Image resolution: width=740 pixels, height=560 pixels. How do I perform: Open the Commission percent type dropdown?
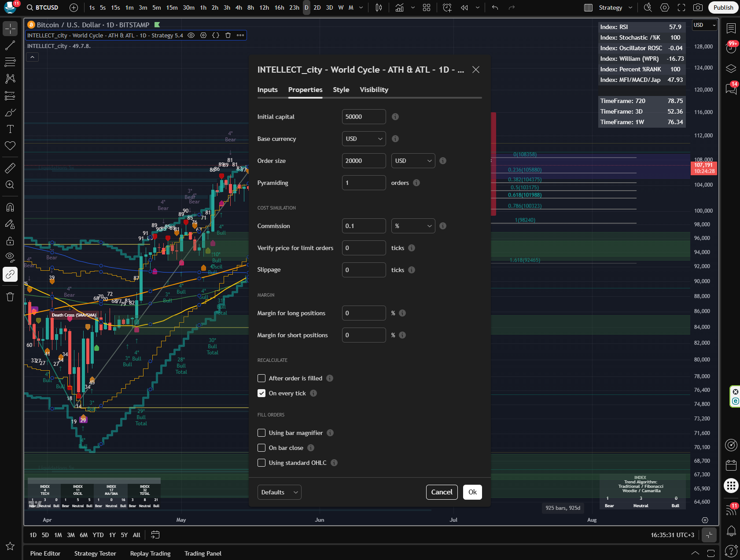[x=413, y=226]
